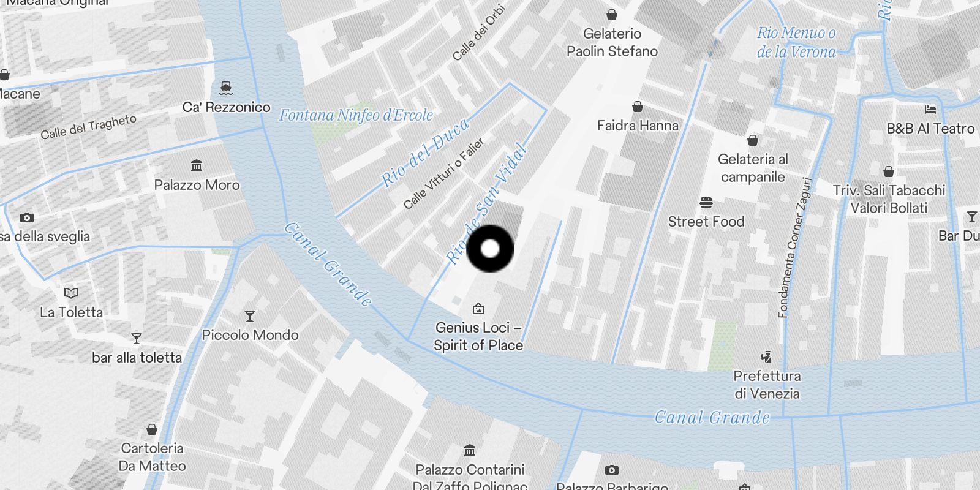Click the Gelateria al campanile shop icon
The width and height of the screenshot is (980, 490).
[x=753, y=140]
